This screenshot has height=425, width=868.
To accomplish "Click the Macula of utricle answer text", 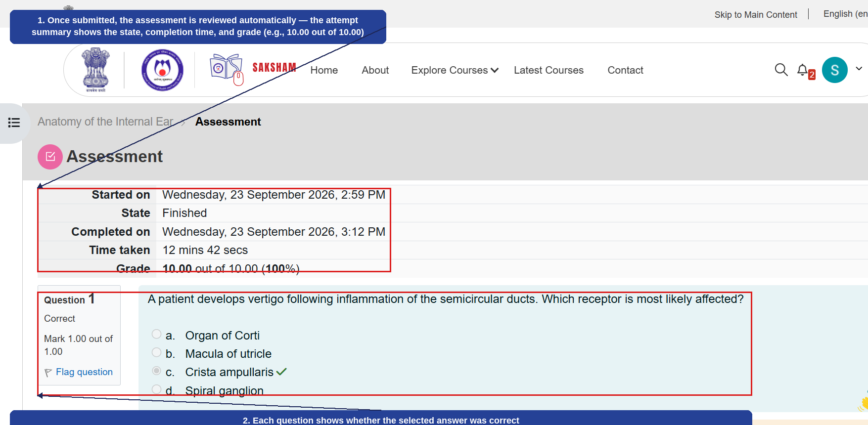I will (x=228, y=354).
